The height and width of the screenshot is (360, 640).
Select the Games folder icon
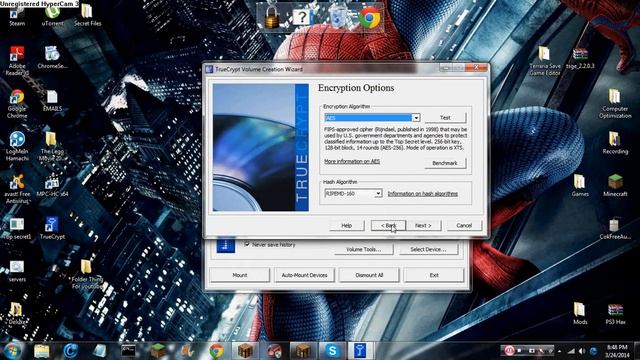point(580,186)
